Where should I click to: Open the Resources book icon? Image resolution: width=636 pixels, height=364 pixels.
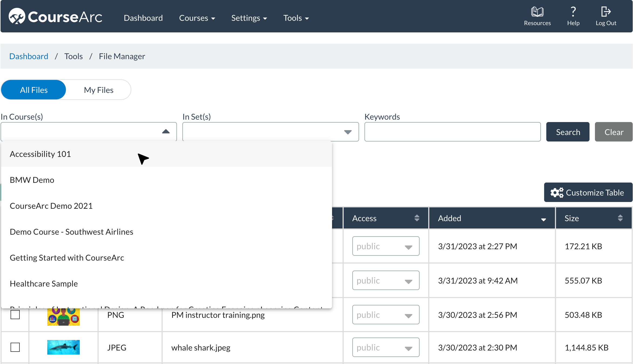pyautogui.click(x=537, y=12)
